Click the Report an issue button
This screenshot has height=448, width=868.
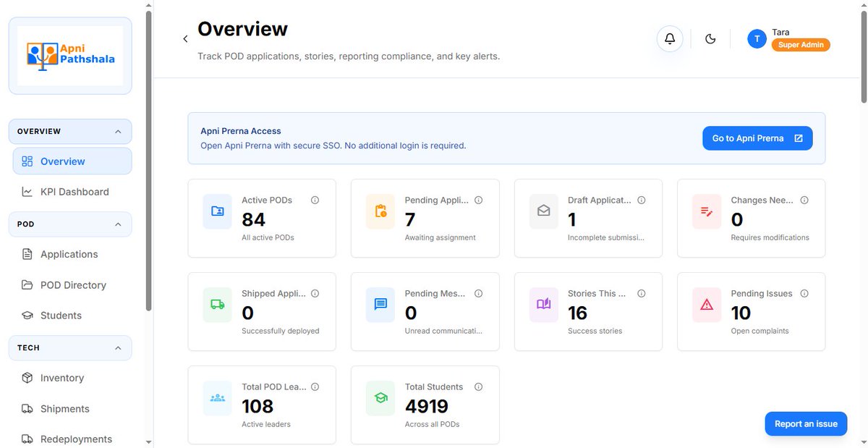(x=806, y=424)
